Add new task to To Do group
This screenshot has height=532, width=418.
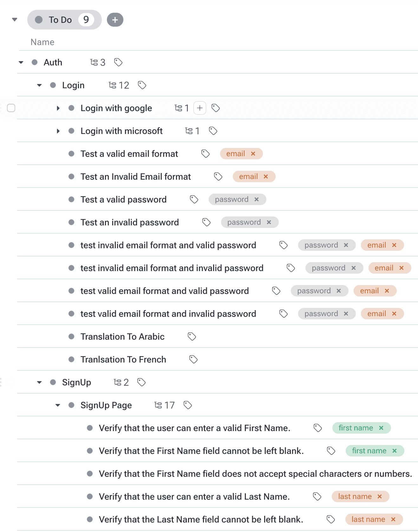click(115, 20)
